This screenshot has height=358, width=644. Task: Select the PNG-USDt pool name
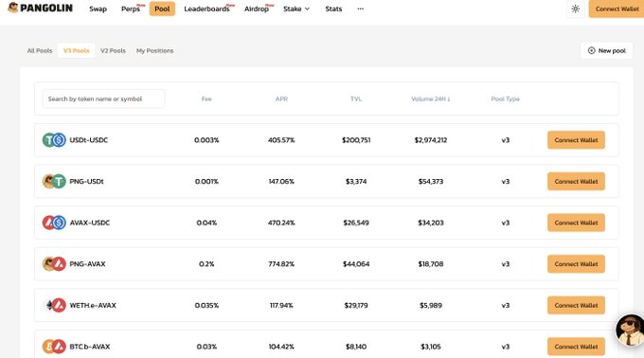point(87,181)
